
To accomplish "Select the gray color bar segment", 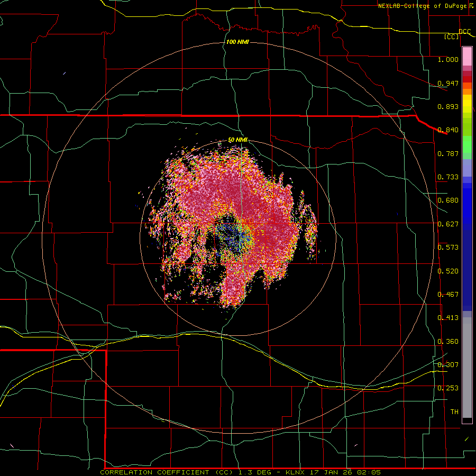I will click(467, 368).
